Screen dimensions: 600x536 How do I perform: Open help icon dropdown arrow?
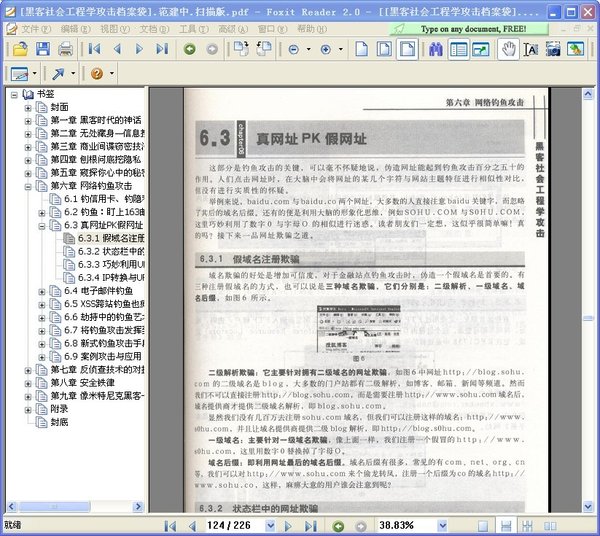point(112,73)
